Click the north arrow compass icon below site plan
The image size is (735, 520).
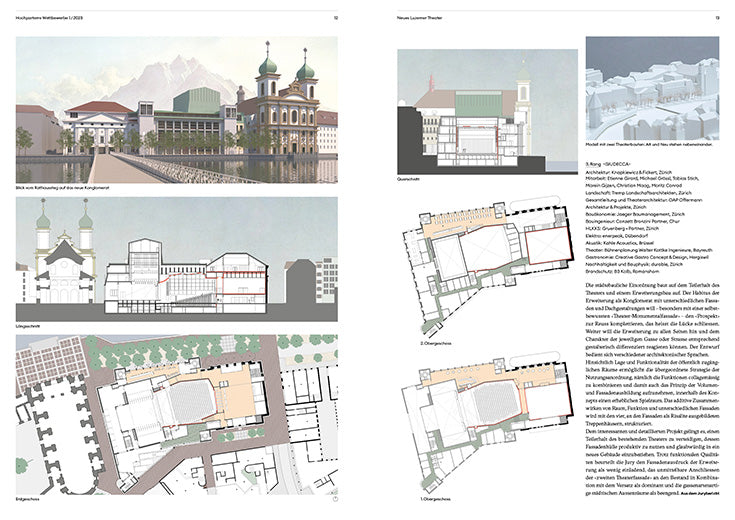coord(335,499)
